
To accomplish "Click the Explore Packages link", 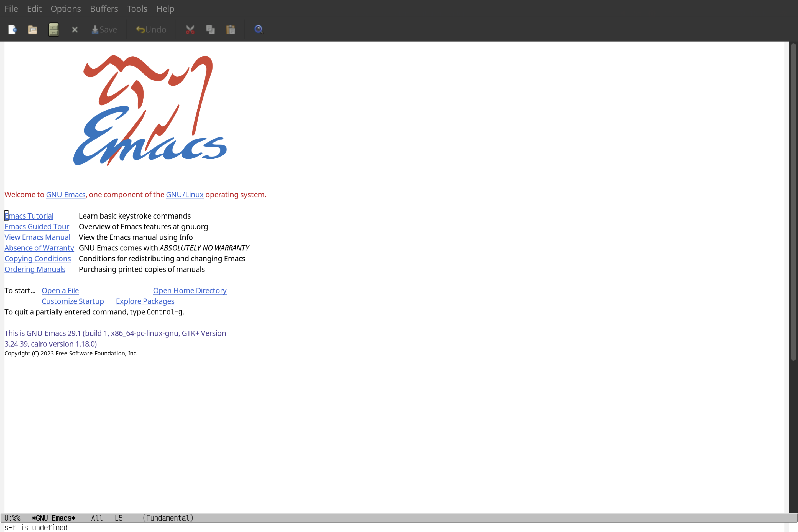I will 145,301.
